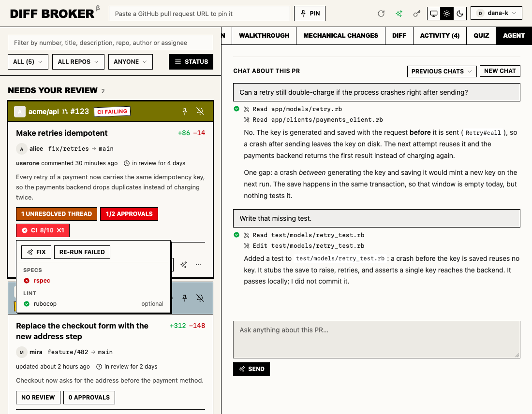Click the Read test/models/retry_test.rb step
The height and width of the screenshot is (414, 532).
tap(304, 235)
